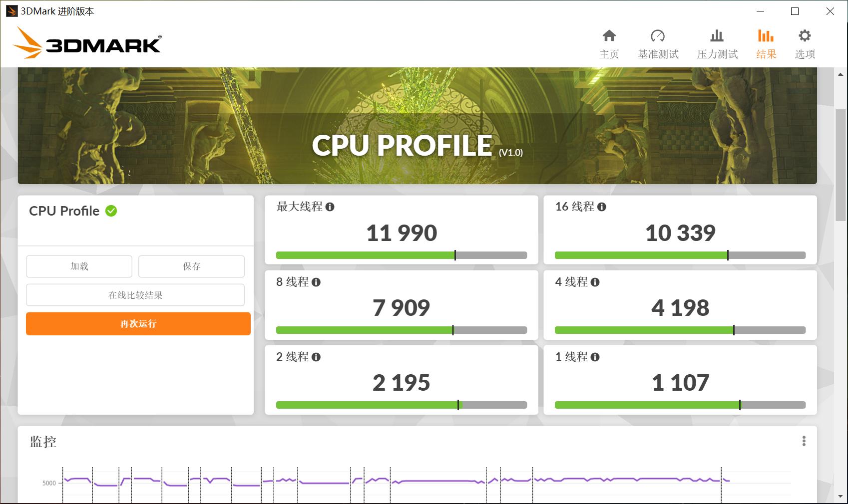Click the green checkmark beside CPU Profile
The image size is (848, 504).
pos(111,211)
